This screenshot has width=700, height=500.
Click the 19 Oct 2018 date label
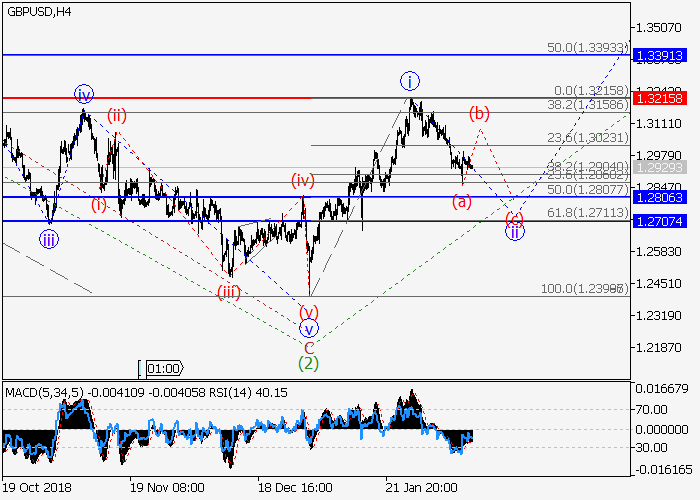(37, 487)
